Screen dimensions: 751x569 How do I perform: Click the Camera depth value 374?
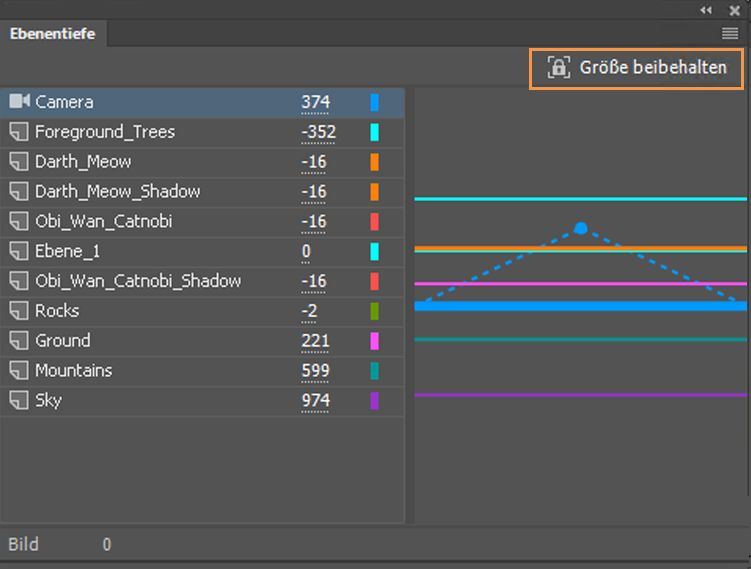(315, 102)
